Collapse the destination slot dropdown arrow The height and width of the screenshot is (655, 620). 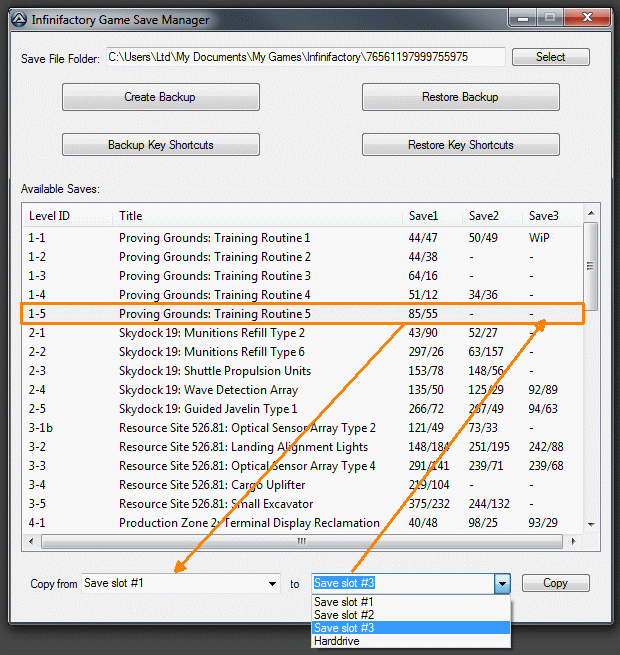click(x=502, y=583)
